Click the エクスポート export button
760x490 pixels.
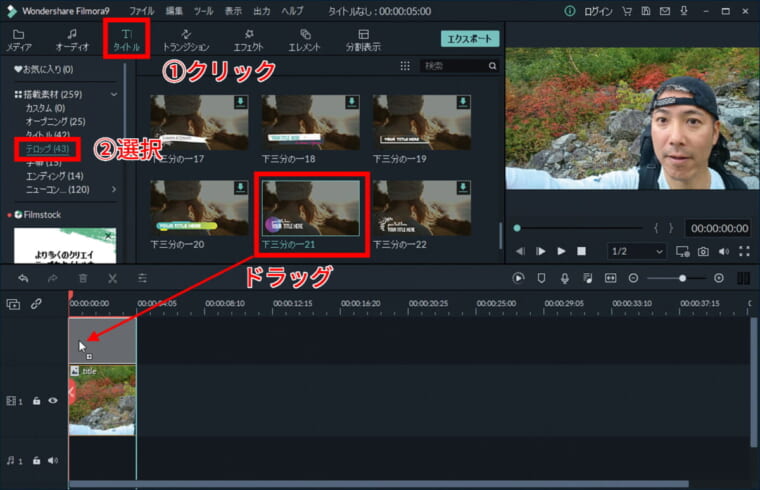[x=470, y=39]
